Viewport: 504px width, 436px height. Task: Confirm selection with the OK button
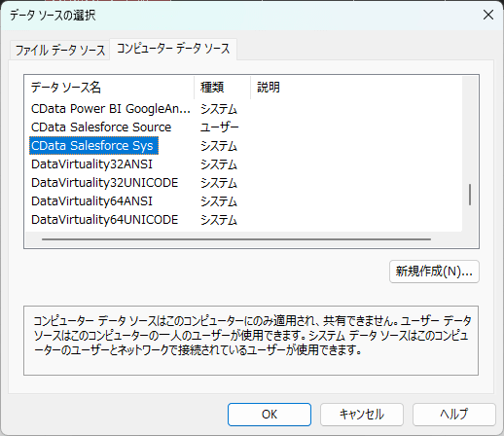click(x=270, y=415)
